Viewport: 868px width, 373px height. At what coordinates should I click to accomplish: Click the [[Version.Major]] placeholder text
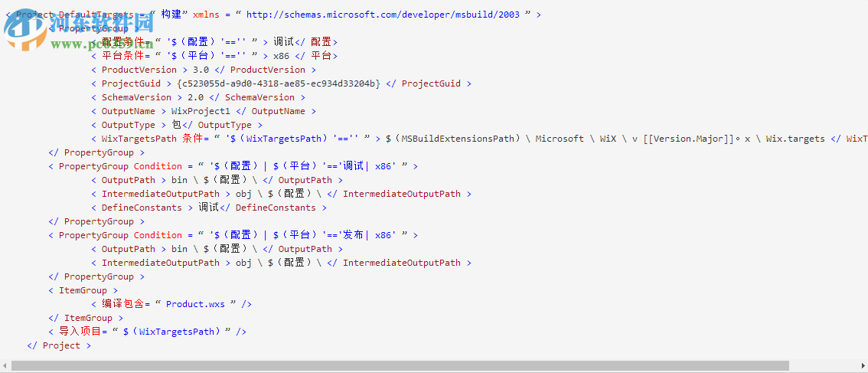[690, 139]
